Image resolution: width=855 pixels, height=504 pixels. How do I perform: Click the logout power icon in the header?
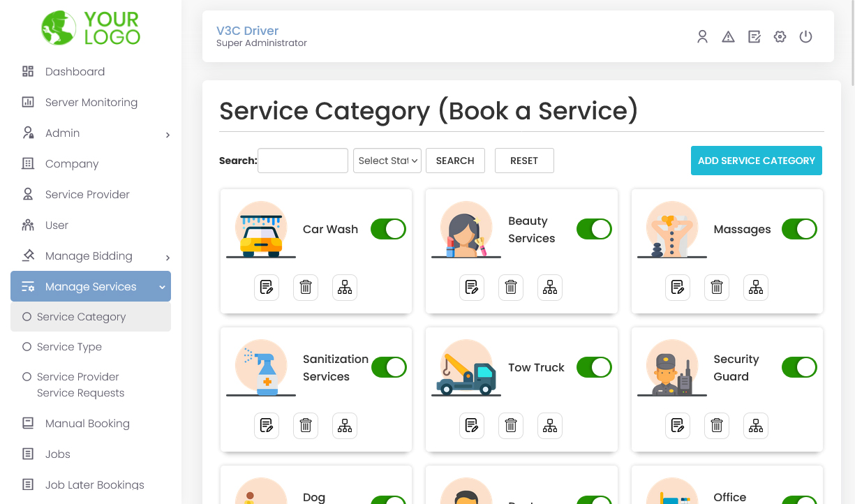(x=805, y=36)
